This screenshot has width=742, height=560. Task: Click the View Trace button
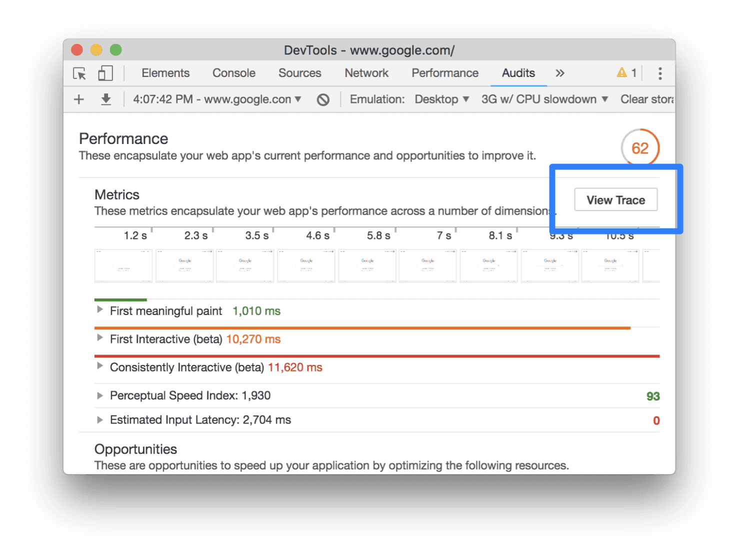(615, 200)
